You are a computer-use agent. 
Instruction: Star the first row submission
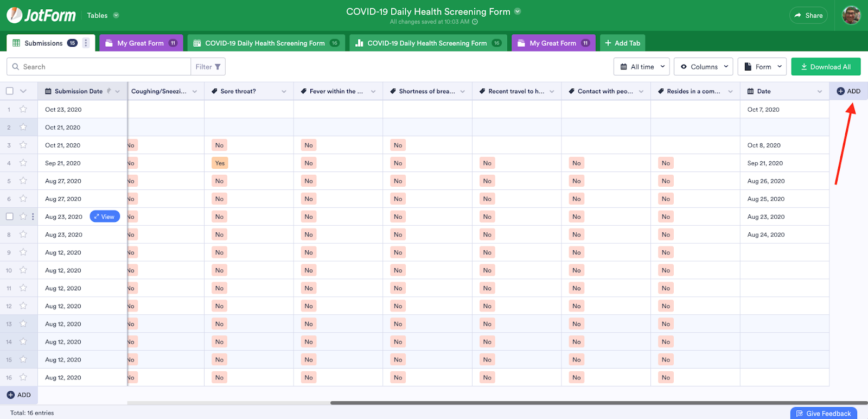click(x=23, y=109)
